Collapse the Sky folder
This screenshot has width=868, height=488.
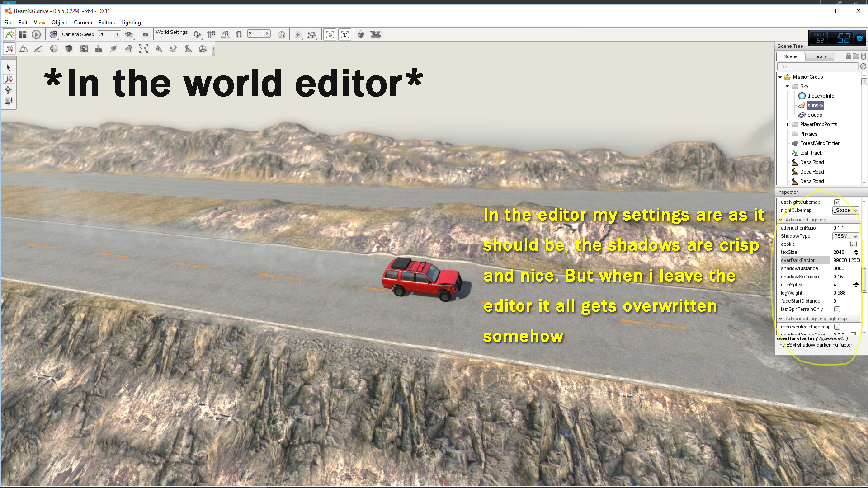pos(788,86)
